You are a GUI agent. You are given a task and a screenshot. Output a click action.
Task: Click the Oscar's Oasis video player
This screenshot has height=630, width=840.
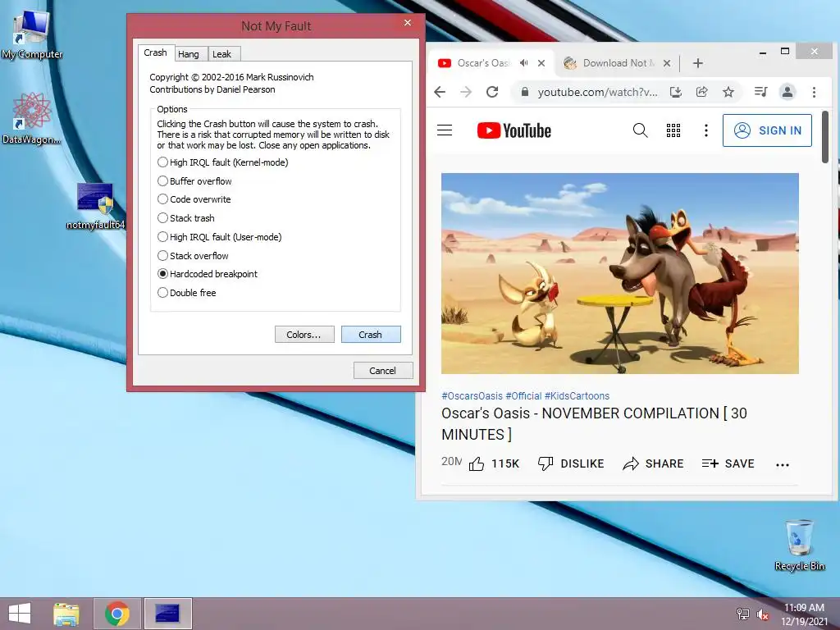click(x=620, y=273)
